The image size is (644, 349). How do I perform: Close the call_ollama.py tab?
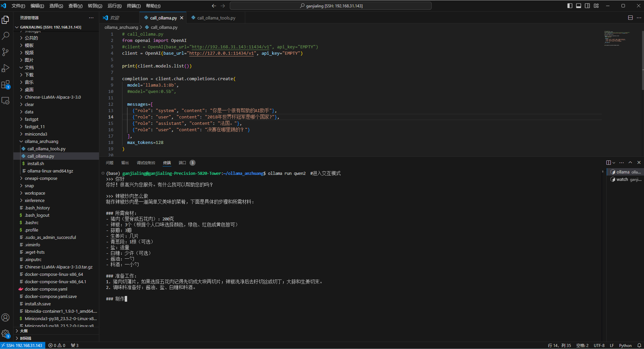[182, 18]
